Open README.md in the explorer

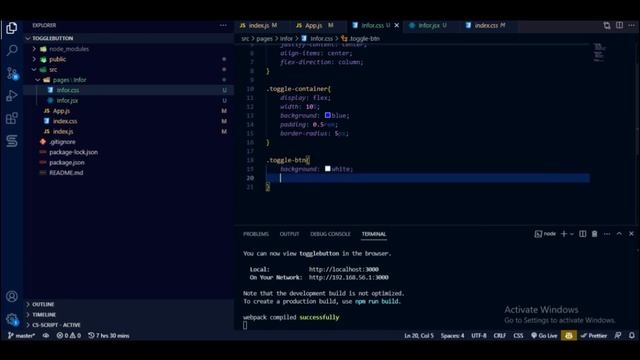pyautogui.click(x=130, y=173)
